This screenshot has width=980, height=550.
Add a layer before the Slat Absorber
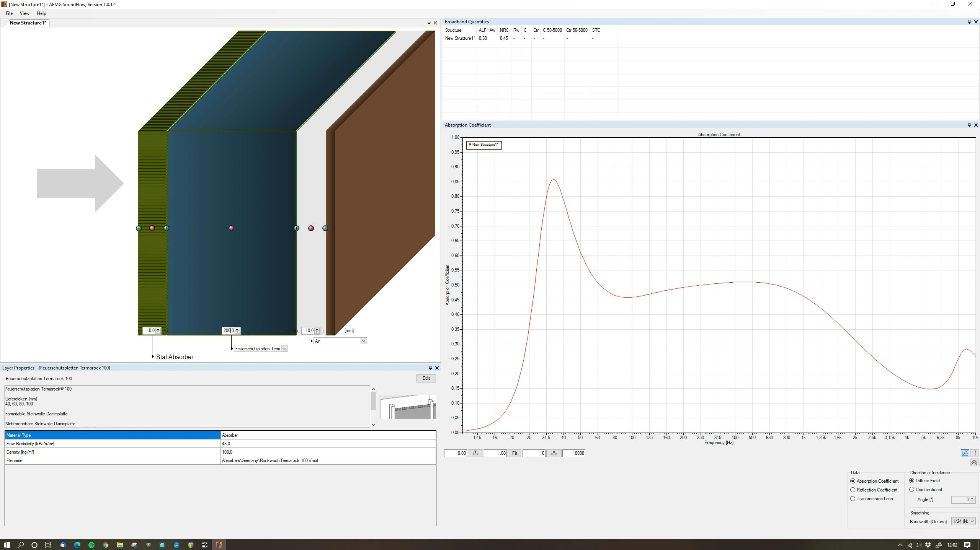coord(139,228)
